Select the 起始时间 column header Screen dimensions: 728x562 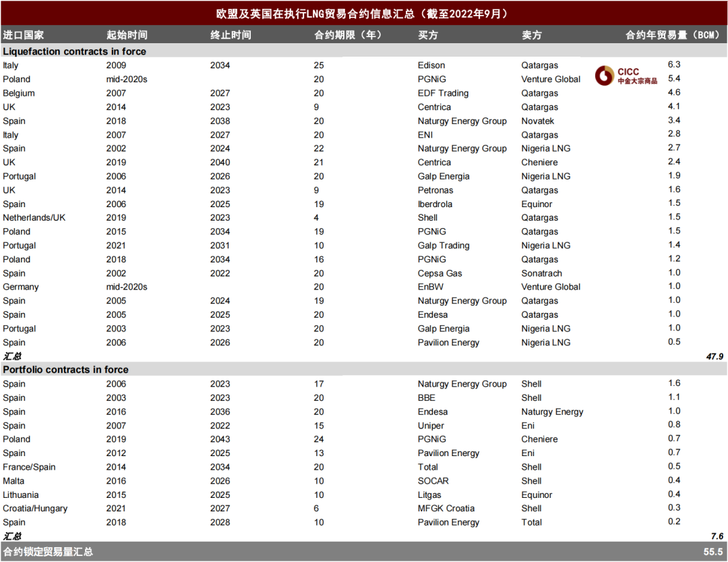pyautogui.click(x=127, y=35)
